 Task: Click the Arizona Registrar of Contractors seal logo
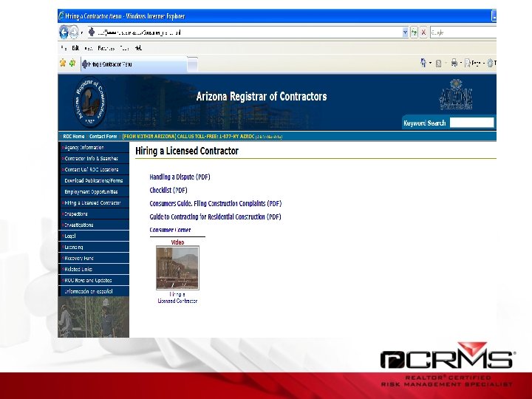coord(90,102)
